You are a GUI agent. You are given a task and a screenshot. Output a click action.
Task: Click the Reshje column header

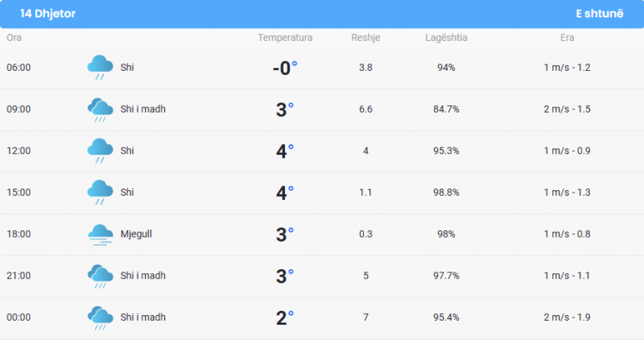coord(365,38)
